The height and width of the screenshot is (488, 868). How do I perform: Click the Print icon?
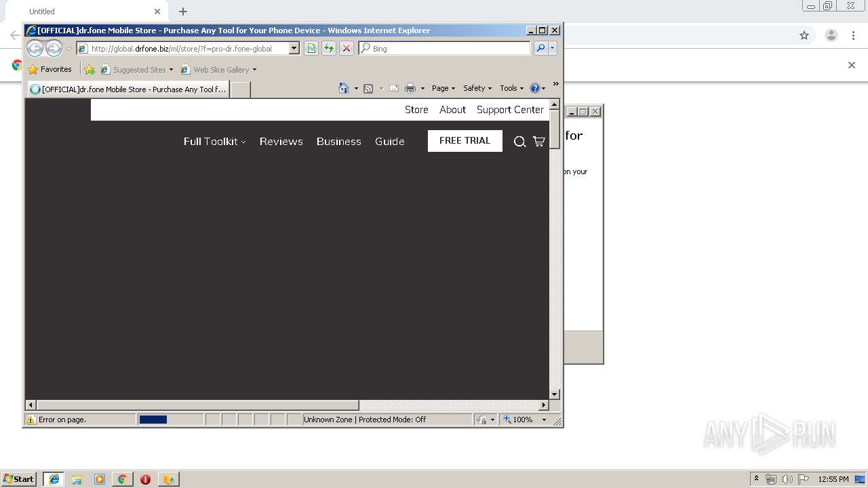click(x=410, y=88)
